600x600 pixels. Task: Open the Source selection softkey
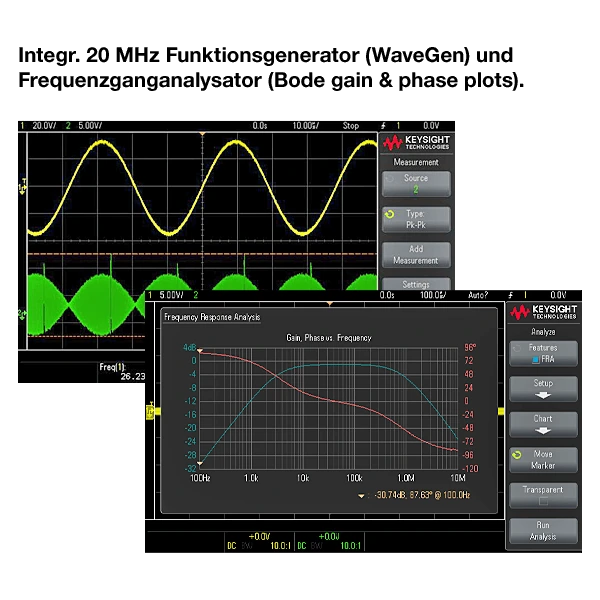[415, 183]
